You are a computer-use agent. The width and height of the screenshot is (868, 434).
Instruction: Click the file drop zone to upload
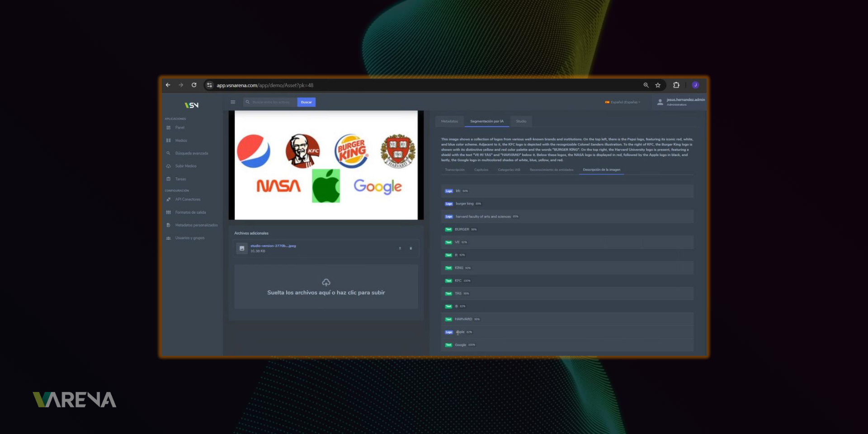coord(326,287)
